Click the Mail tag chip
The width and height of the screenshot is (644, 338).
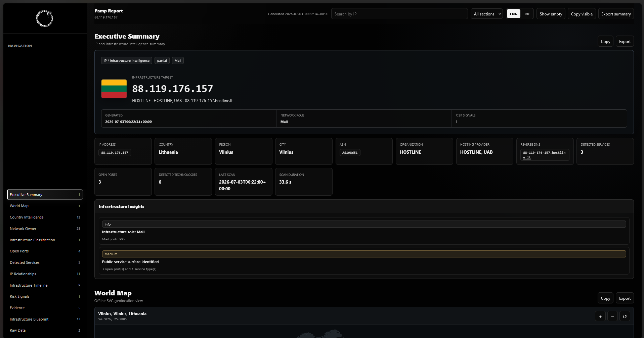click(178, 60)
